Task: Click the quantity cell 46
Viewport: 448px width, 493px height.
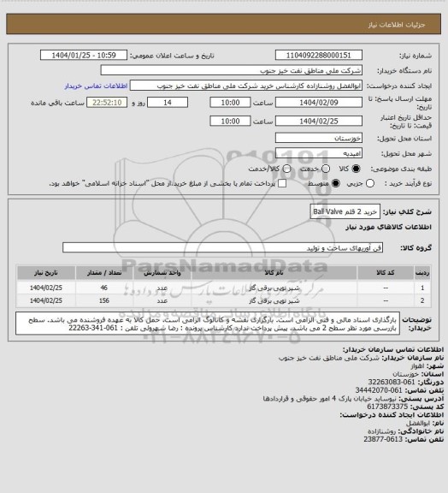Action: 104,288
